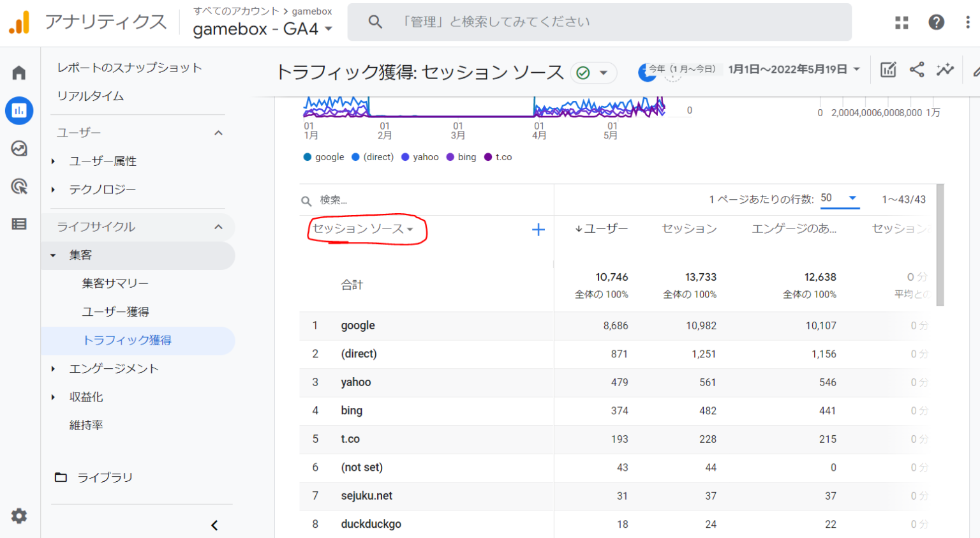Click the ライブラリ link
980x538 pixels.
coord(105,477)
